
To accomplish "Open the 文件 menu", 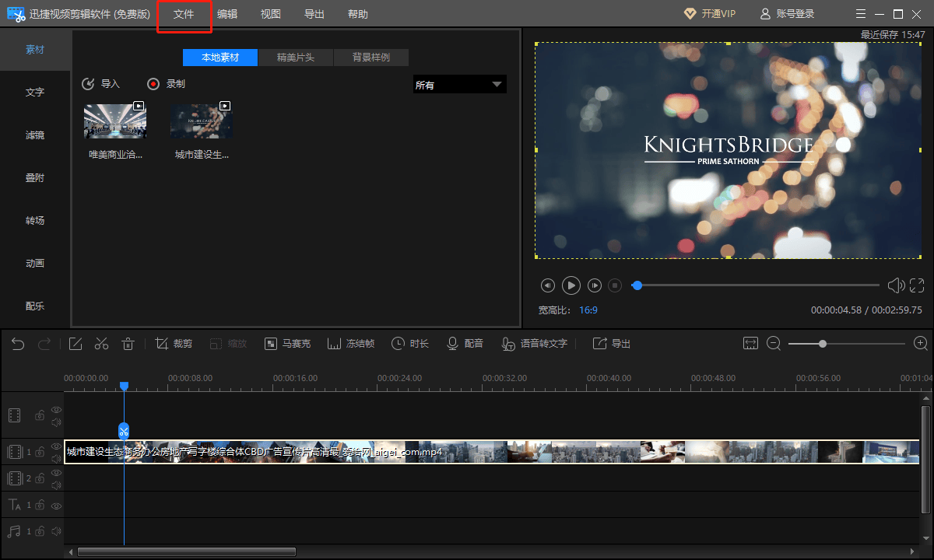I will click(184, 14).
